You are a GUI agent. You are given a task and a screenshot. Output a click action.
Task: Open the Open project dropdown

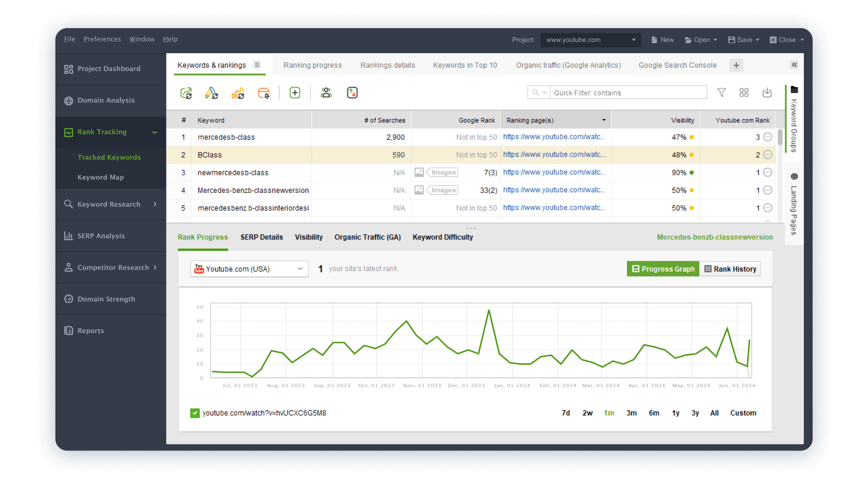click(x=701, y=40)
